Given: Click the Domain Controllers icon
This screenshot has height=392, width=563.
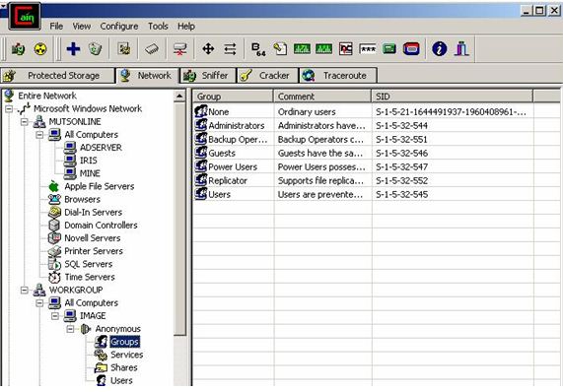Looking at the screenshot, I should tap(54, 225).
